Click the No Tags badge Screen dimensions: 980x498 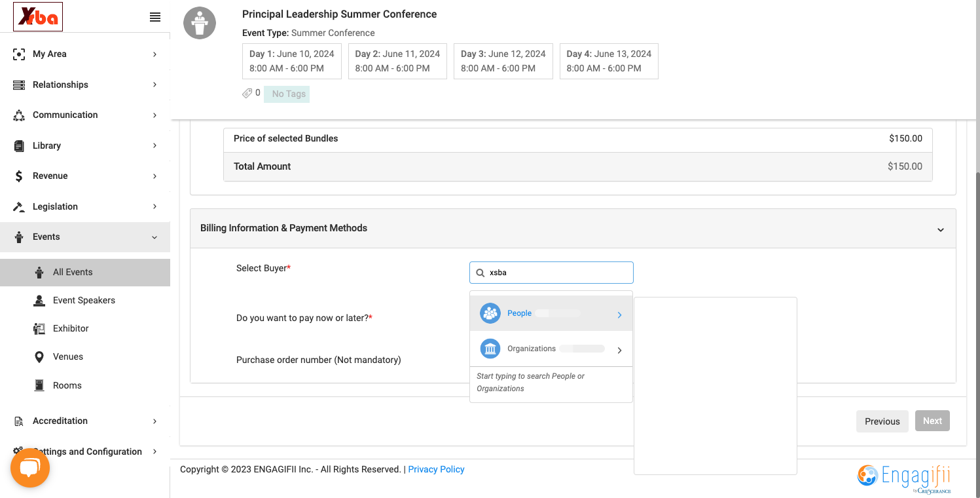click(287, 94)
